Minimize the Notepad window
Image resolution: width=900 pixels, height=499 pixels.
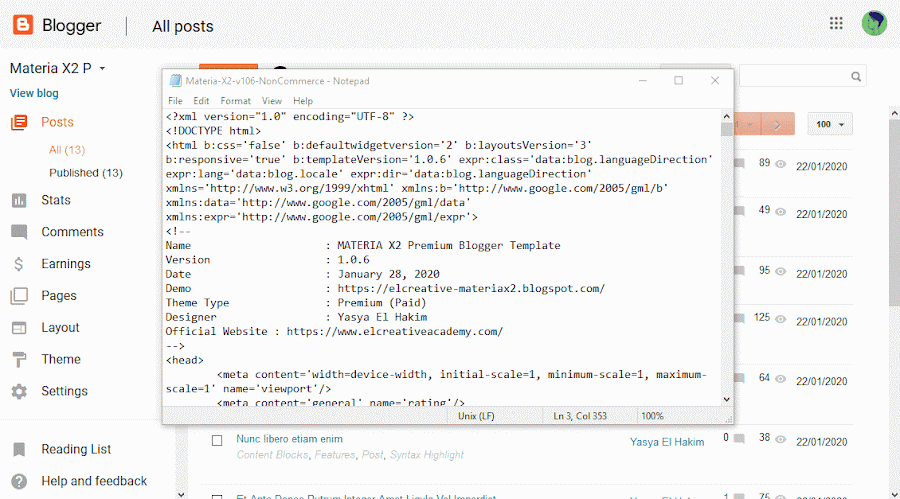click(x=643, y=81)
